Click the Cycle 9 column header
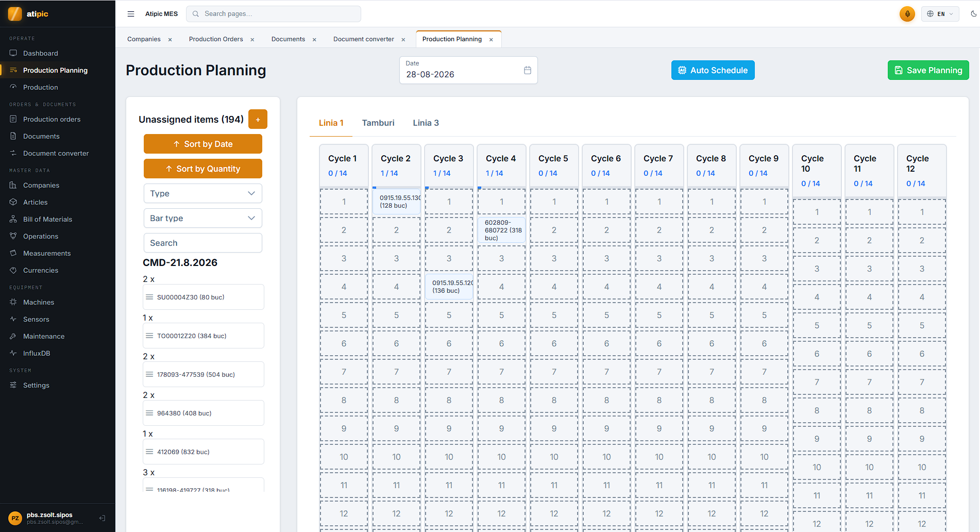This screenshot has width=980, height=532. tap(765, 165)
